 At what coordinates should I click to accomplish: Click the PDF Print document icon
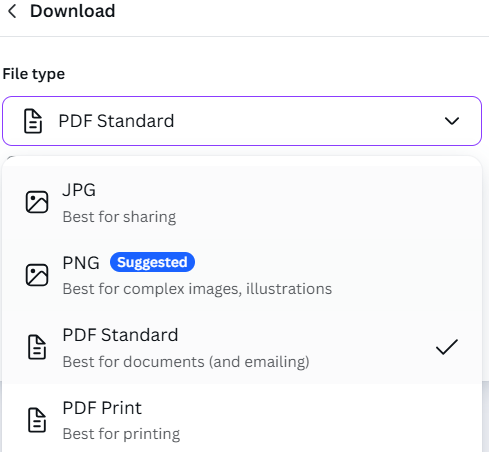pyautogui.click(x=37, y=420)
